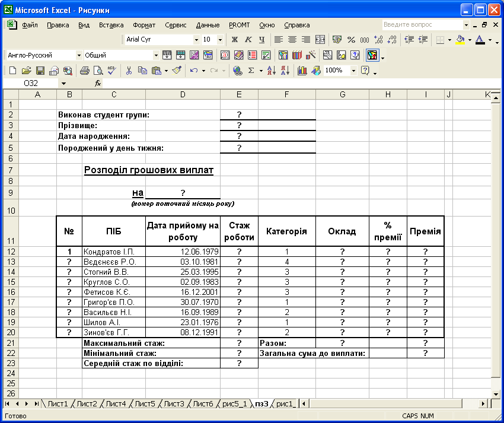
Task: Toggle Merge and Center
Action: (320, 40)
